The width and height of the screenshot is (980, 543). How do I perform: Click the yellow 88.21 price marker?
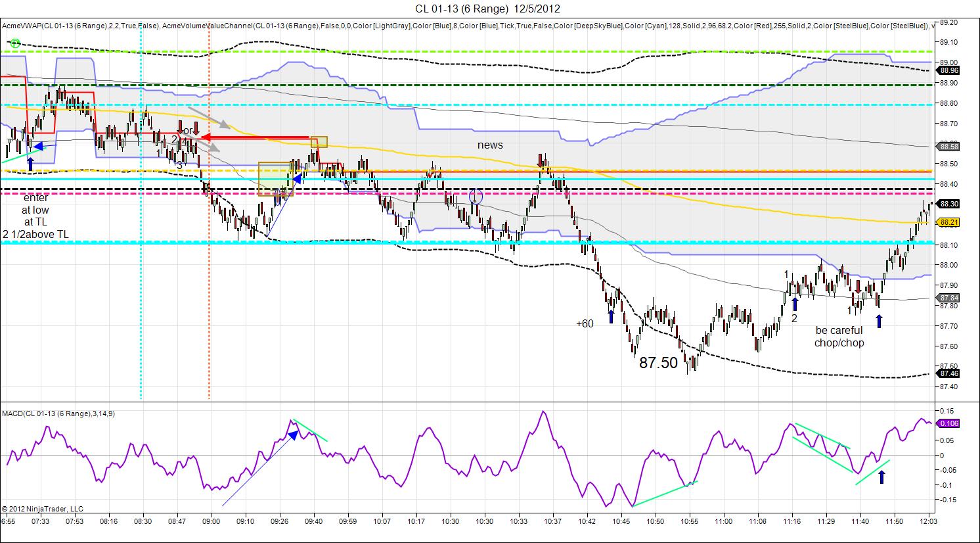coord(949,223)
